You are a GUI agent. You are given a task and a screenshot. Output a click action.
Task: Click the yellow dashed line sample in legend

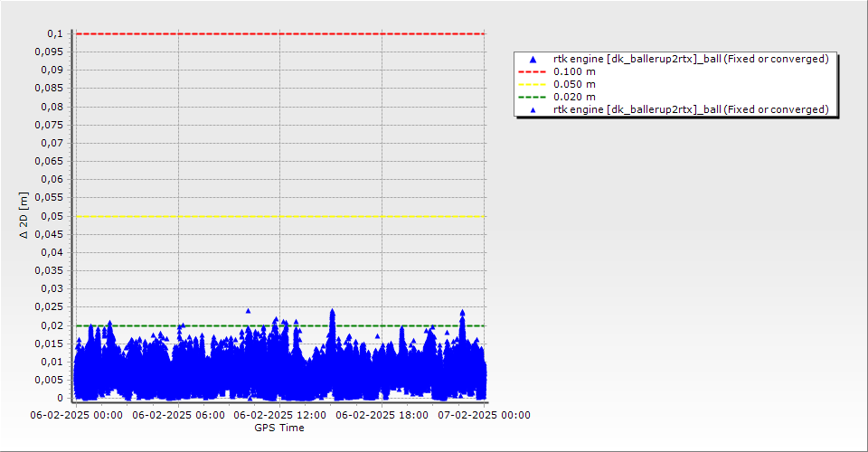point(533,84)
